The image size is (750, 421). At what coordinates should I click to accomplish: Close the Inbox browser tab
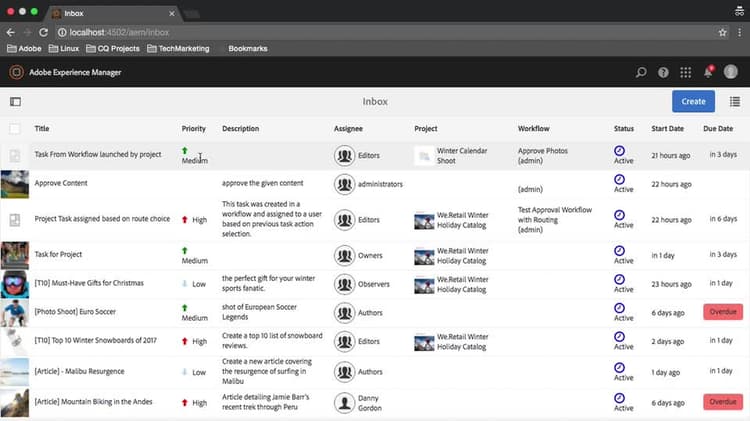(172, 13)
